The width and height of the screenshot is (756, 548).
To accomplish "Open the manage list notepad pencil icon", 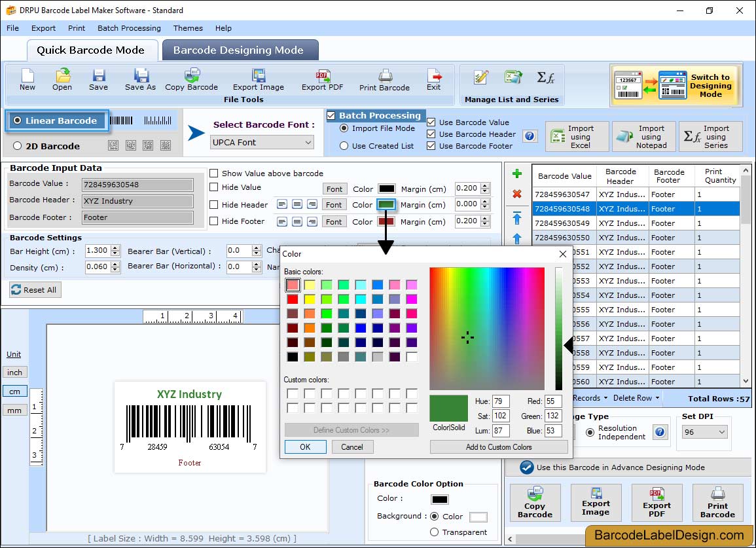I will (480, 77).
